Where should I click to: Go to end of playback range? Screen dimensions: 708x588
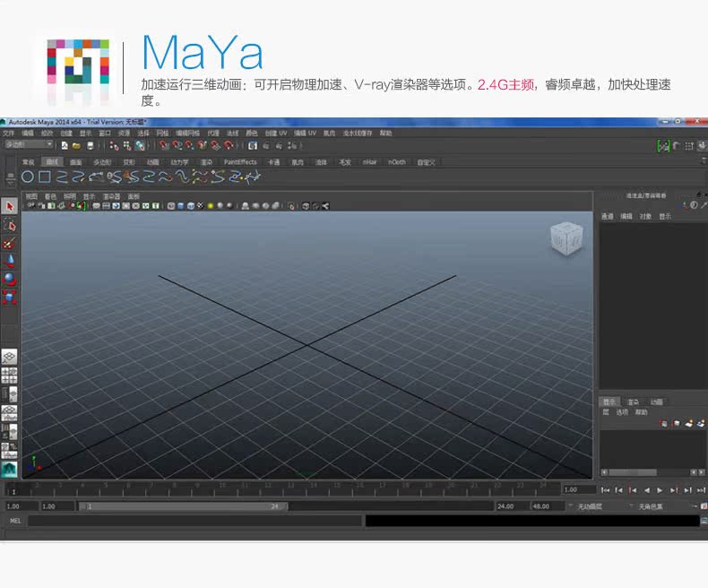coord(701,490)
